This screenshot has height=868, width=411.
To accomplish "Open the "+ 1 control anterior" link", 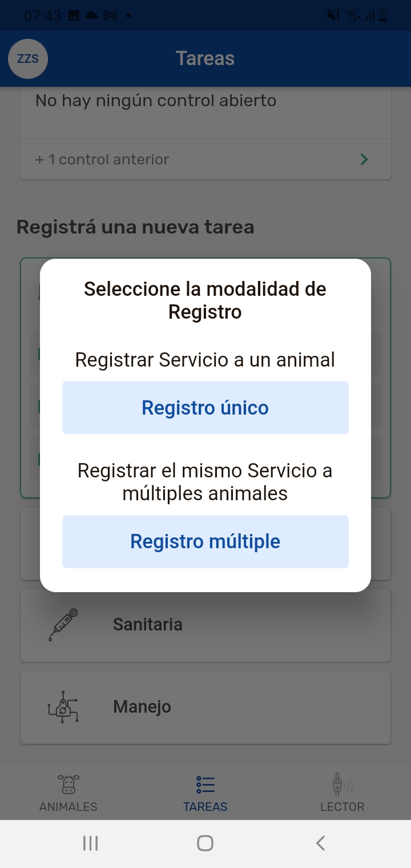I will 103,159.
